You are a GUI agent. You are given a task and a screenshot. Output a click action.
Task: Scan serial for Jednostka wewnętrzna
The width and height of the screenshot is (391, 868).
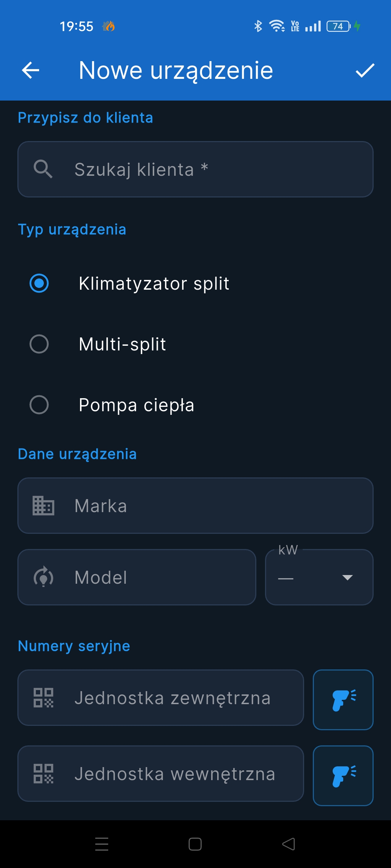point(343,775)
